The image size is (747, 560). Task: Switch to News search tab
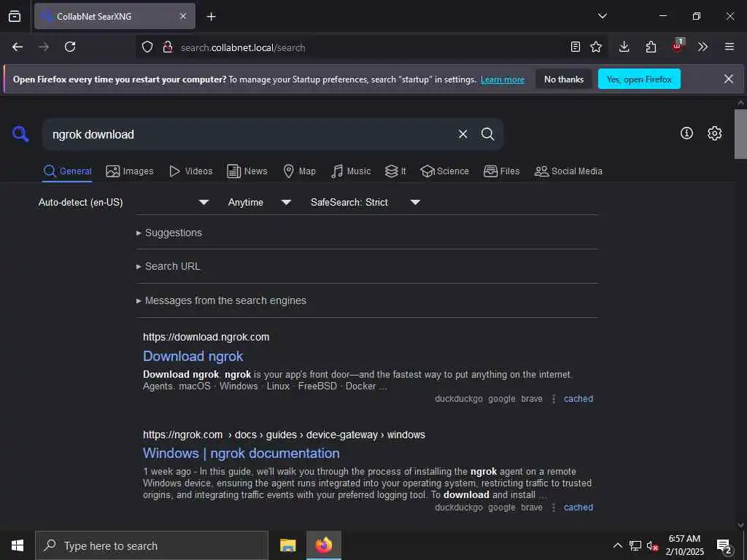tap(247, 171)
